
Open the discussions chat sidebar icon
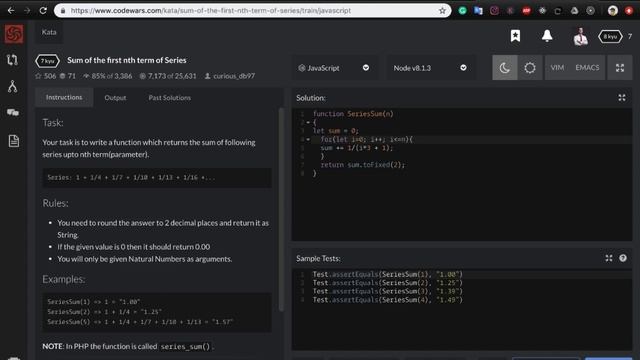click(x=13, y=112)
